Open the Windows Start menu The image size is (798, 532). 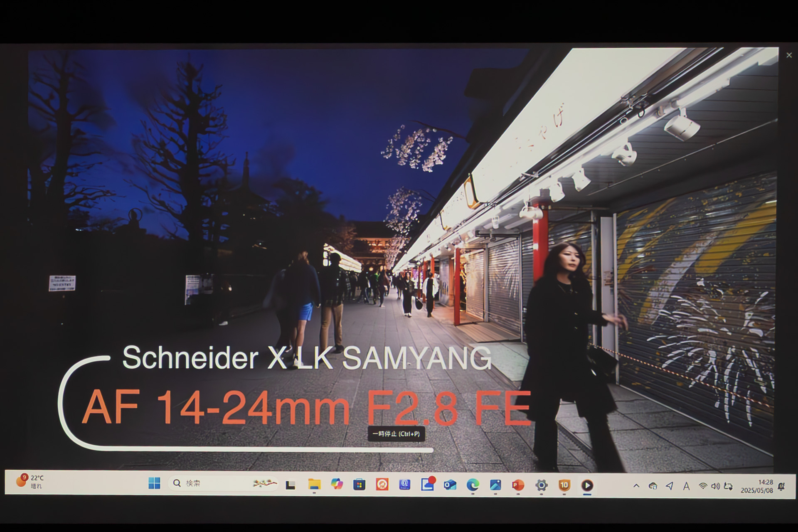154,483
